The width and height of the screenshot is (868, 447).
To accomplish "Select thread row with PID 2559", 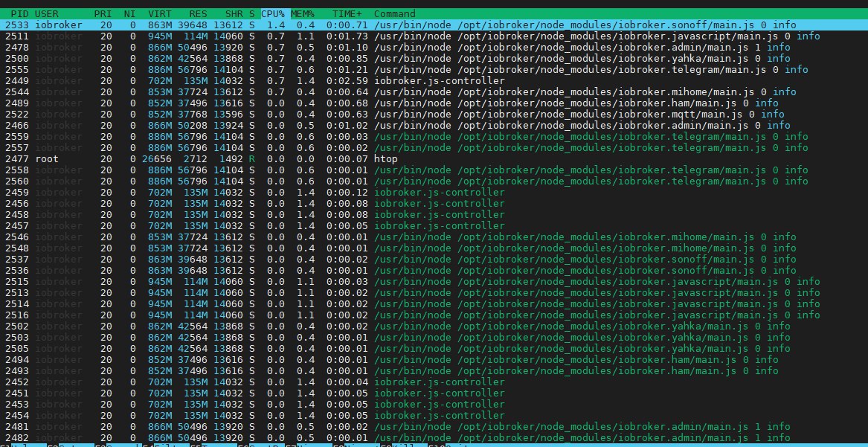I will pos(434,137).
